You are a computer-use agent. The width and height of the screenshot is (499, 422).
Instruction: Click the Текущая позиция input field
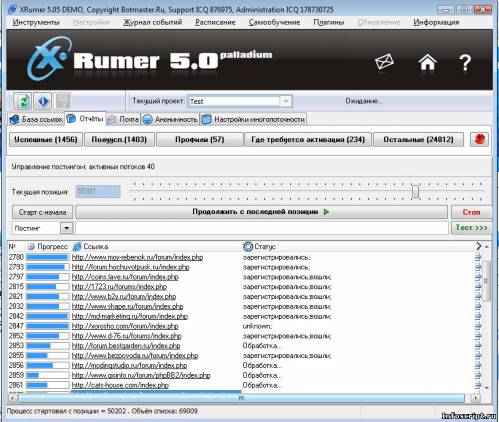click(98, 192)
